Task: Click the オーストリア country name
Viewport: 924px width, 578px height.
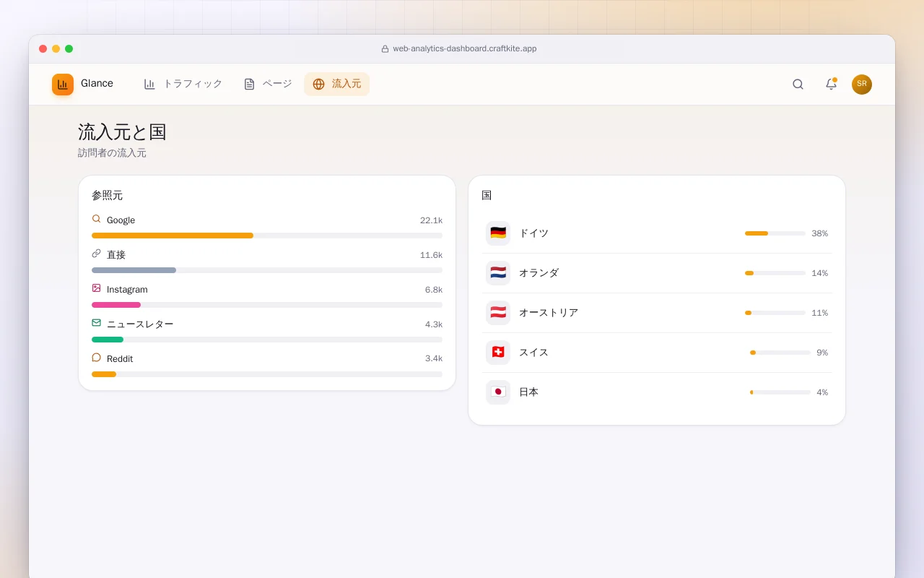Action: coord(549,313)
